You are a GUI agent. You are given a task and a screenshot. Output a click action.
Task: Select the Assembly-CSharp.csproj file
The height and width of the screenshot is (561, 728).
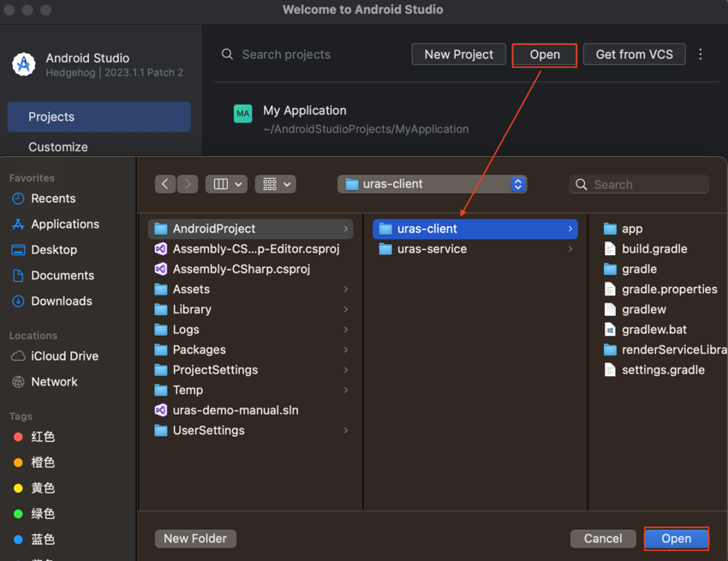(x=241, y=269)
